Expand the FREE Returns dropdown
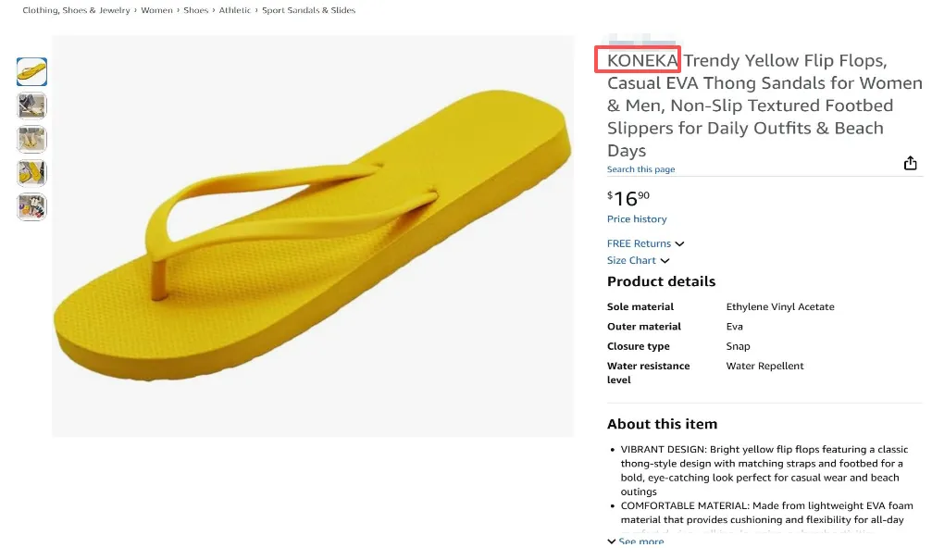The image size is (932, 560). (x=645, y=243)
